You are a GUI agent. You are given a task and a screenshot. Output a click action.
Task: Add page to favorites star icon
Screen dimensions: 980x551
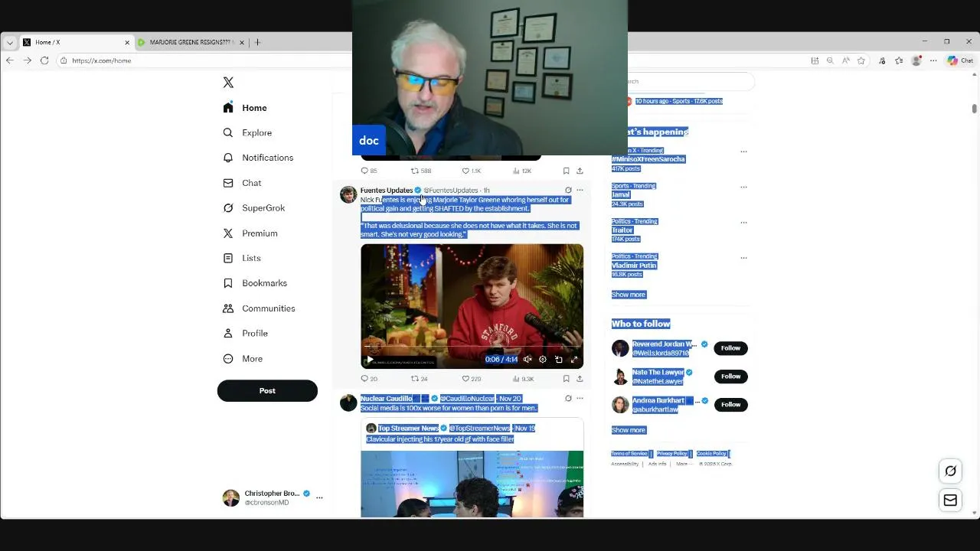[861, 60]
